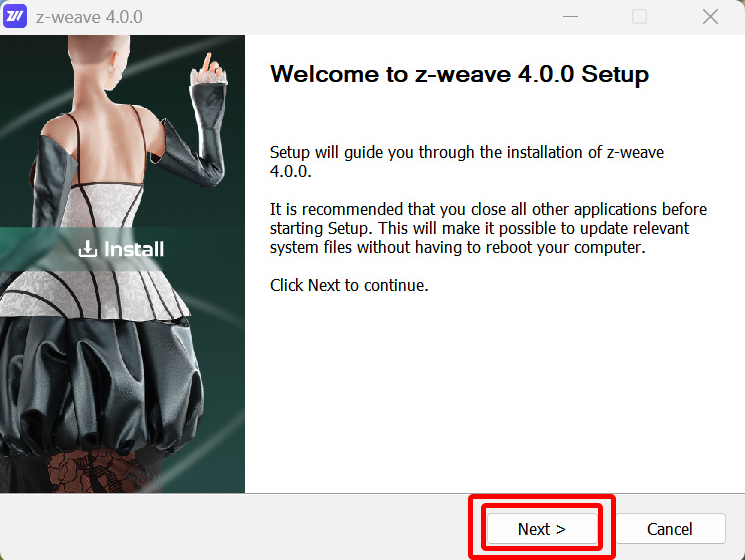
Task: Click the 'Click Next to continue.' text
Action: coord(349,285)
